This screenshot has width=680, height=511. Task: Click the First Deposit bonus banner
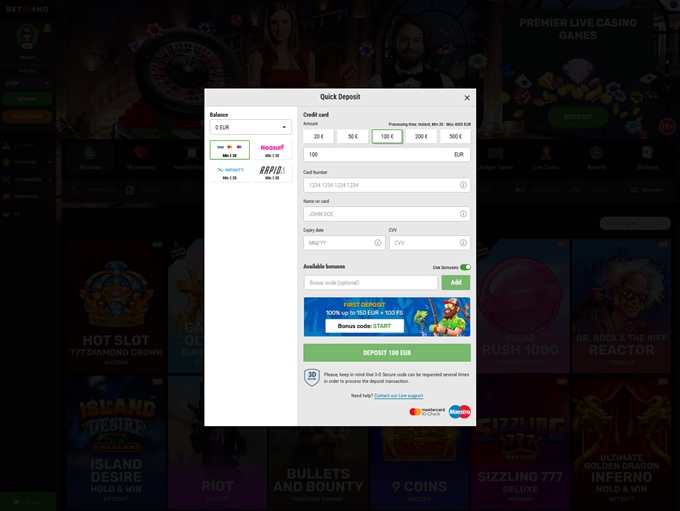386,316
